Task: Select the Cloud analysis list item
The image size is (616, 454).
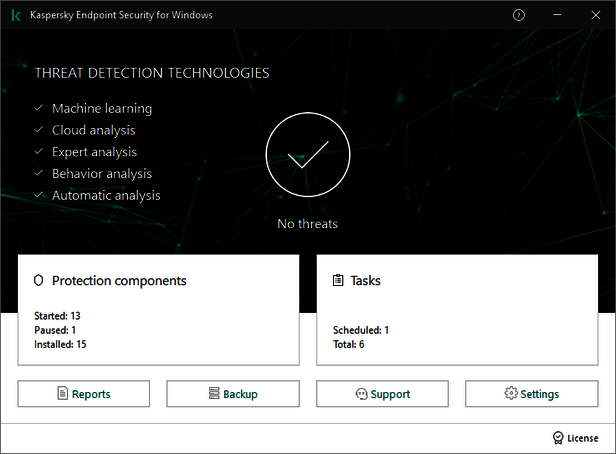Action: pyautogui.click(x=93, y=130)
